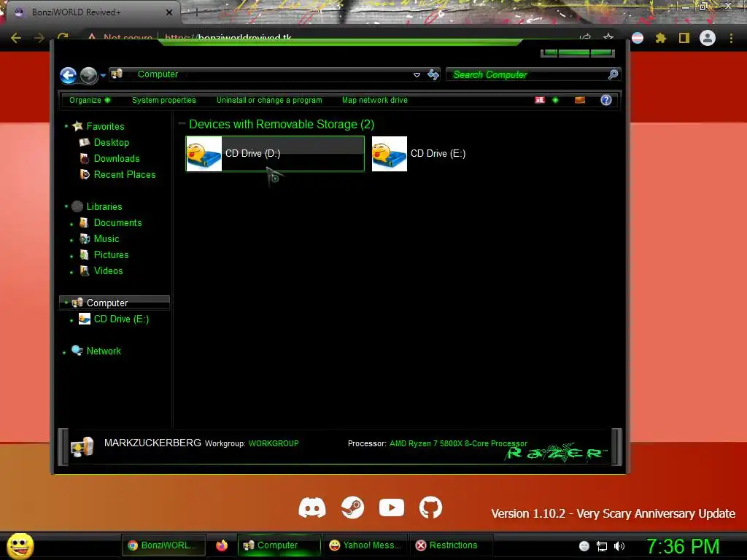Expand the Documents library node
The width and height of the screenshot is (747, 560).
tap(71, 224)
